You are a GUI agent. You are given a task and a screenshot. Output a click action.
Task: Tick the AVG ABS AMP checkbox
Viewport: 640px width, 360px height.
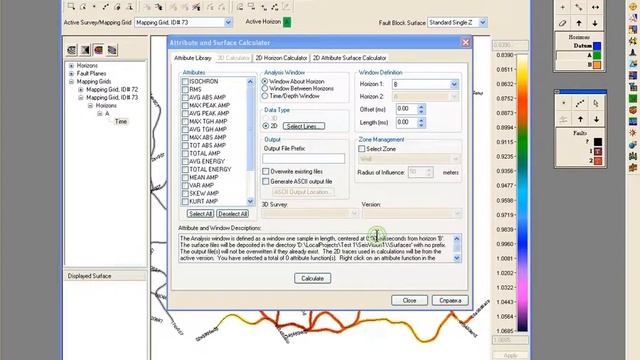coord(185,98)
